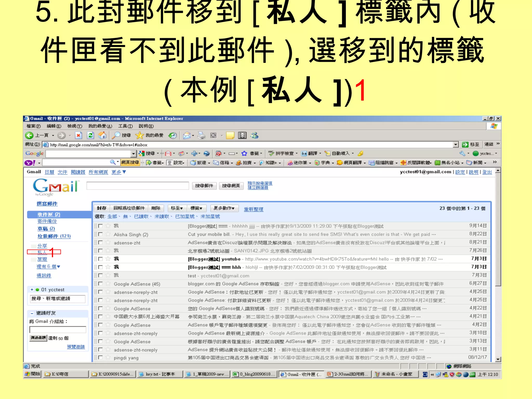The height and width of the screenshot is (399, 532).
Task: Click the Print page icon
Action: pyautogui.click(x=201, y=135)
